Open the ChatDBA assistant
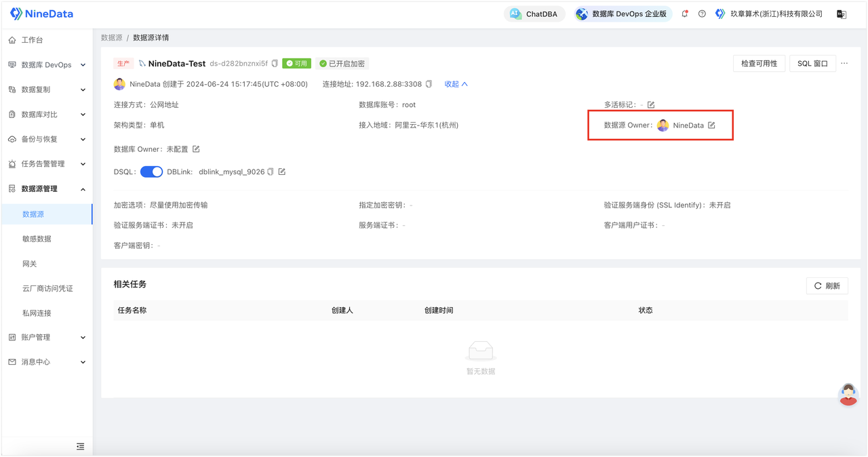The width and height of the screenshot is (868, 457). point(534,14)
